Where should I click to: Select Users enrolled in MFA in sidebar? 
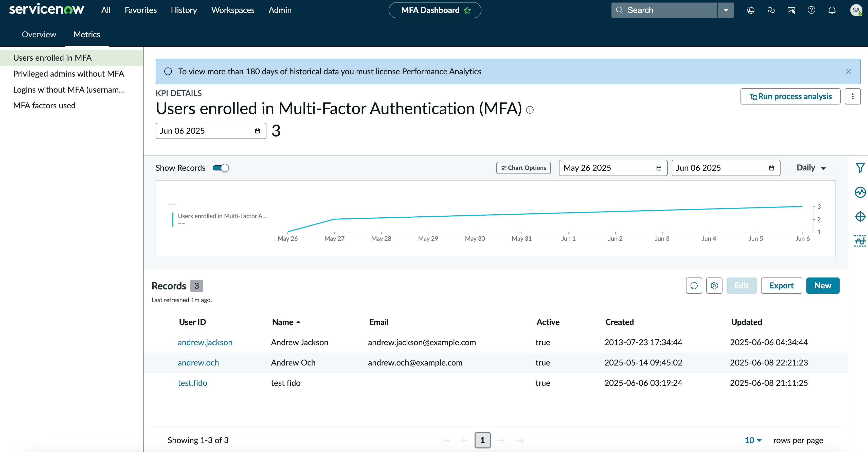71,58
